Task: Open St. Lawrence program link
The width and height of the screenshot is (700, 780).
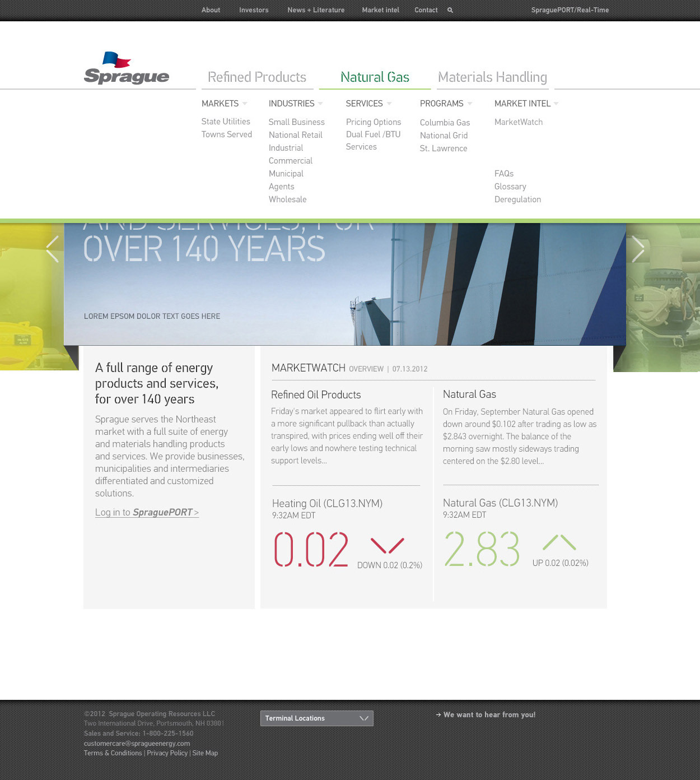Action: coord(444,148)
